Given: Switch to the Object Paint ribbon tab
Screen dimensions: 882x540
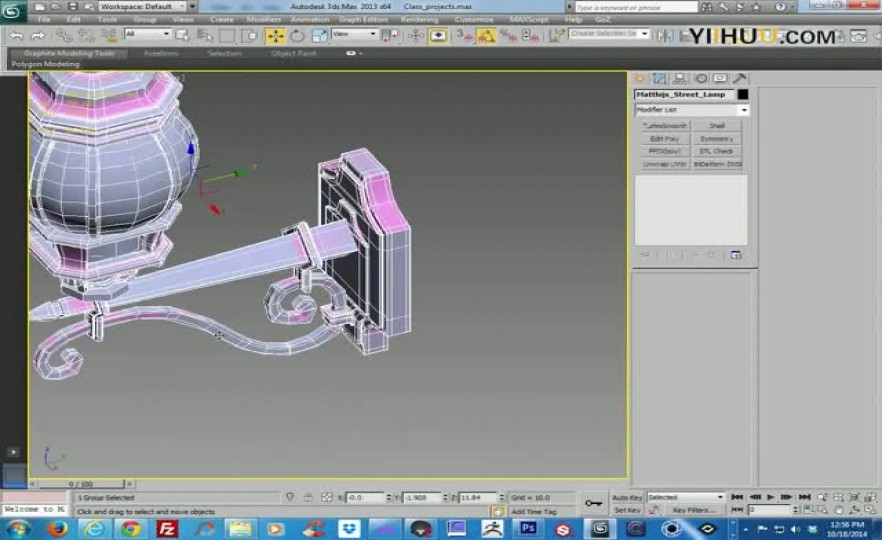Looking at the screenshot, I should [x=294, y=53].
